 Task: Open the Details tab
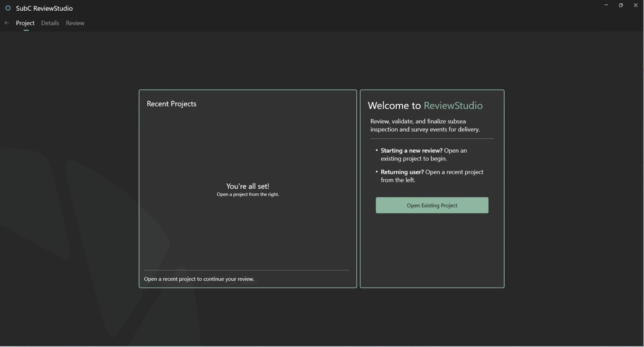coord(50,23)
